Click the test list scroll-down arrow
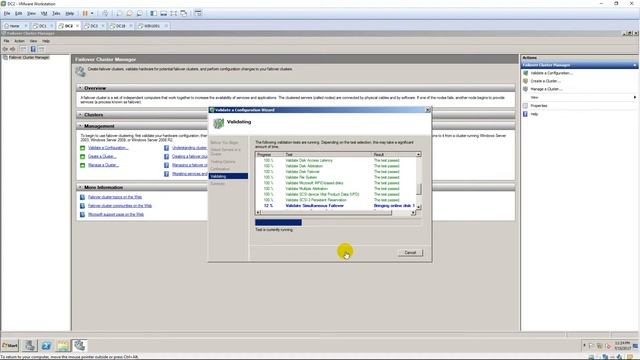Screen dimensions: 640x360 pyautogui.click(x=418, y=207)
